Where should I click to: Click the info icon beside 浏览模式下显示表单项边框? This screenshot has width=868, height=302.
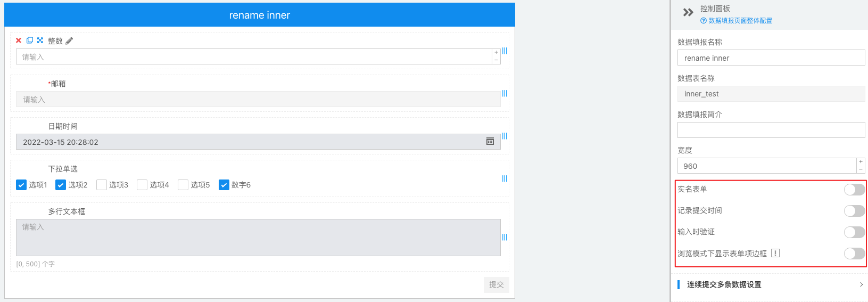pos(775,254)
